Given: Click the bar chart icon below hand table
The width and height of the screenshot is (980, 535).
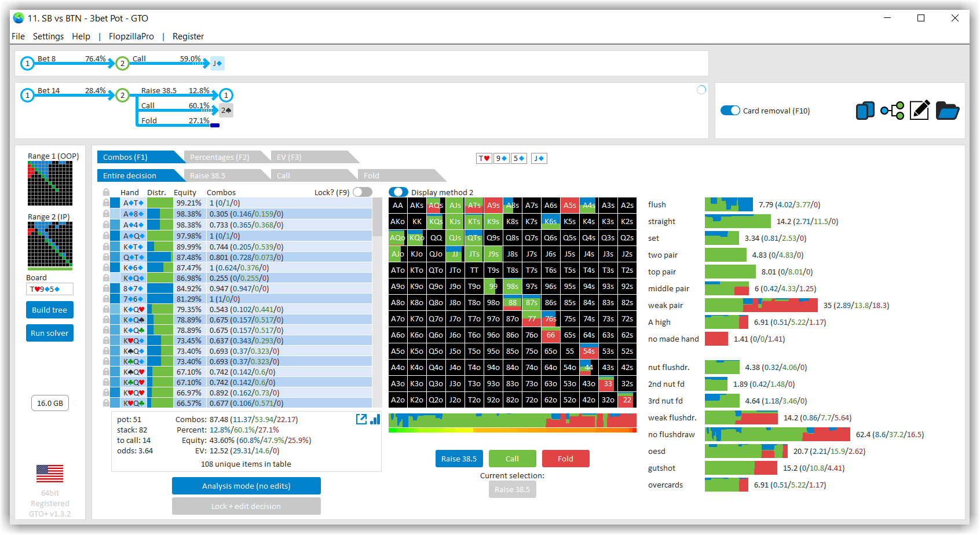Looking at the screenshot, I should 375,419.
